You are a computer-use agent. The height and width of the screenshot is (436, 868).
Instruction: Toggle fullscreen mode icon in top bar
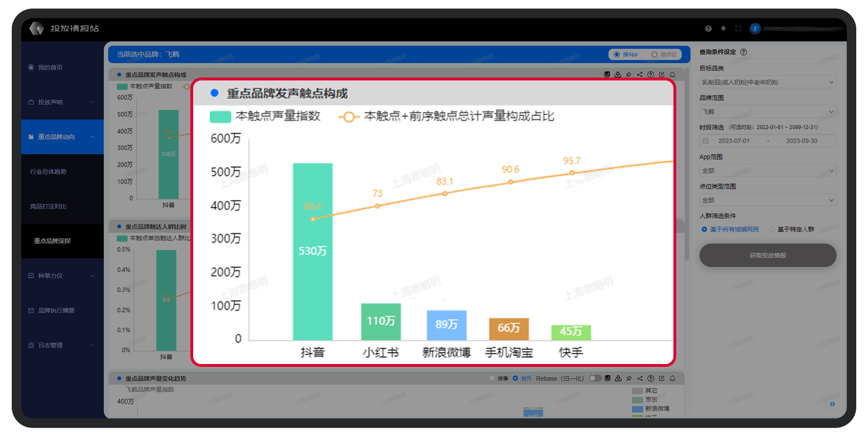point(738,29)
